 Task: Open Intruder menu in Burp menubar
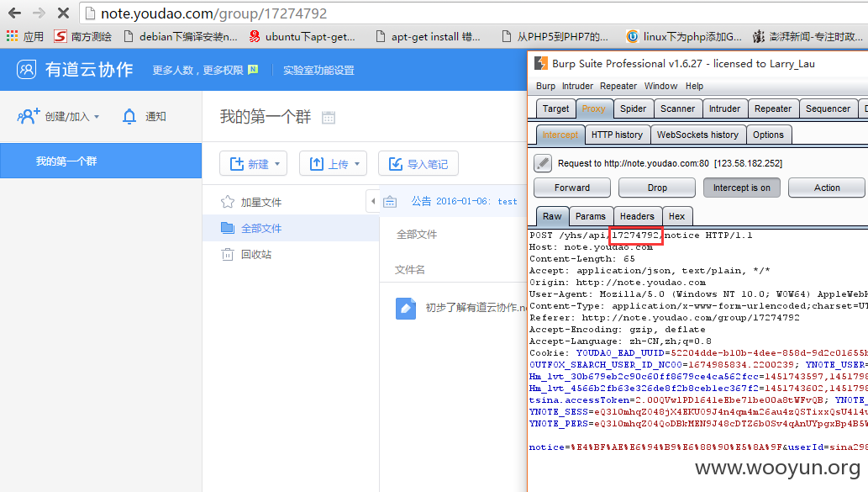(x=577, y=86)
